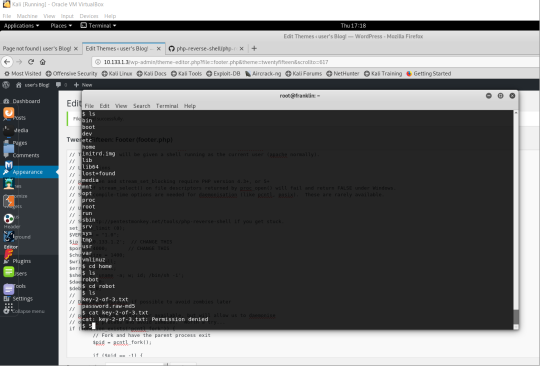Open Aircrack-ng bookmark
This screenshot has width=540, height=366.
pyautogui.click(x=263, y=74)
